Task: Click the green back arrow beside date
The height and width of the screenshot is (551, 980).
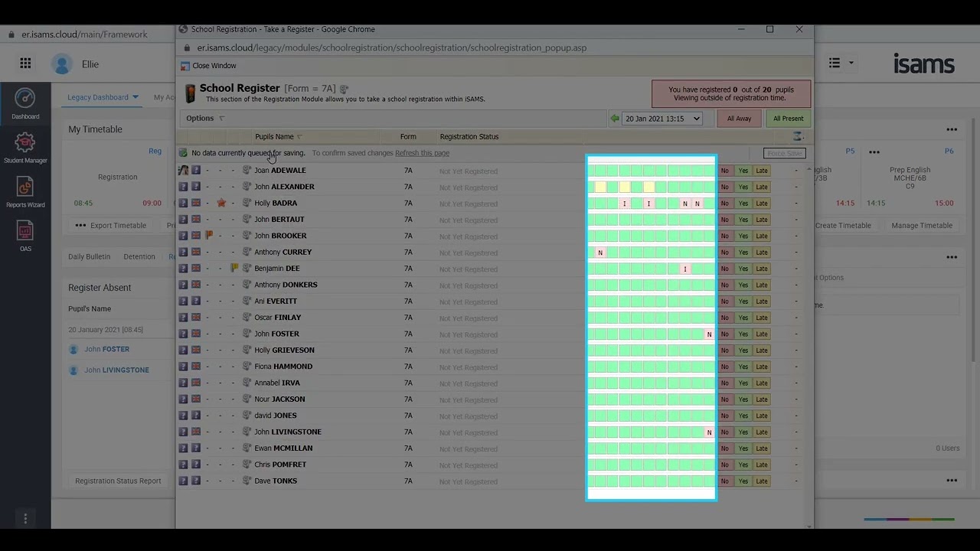Action: pos(614,119)
